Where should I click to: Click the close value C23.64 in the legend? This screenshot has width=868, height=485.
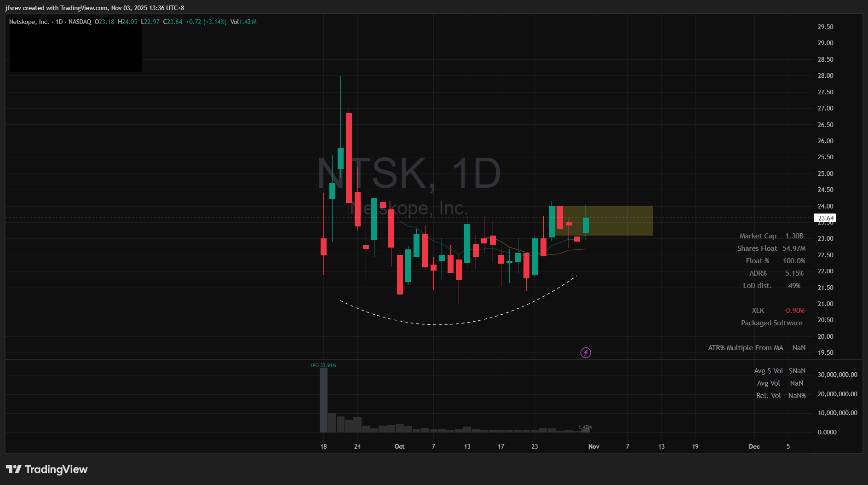(173, 22)
